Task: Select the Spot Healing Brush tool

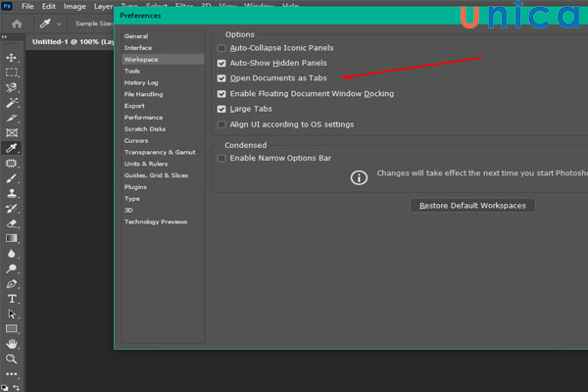Action: pos(11,164)
